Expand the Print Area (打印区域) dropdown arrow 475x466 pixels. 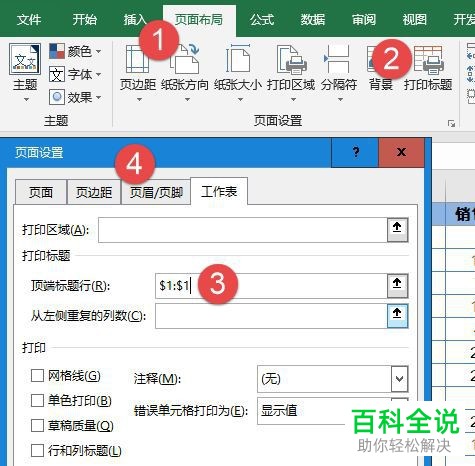point(293,99)
